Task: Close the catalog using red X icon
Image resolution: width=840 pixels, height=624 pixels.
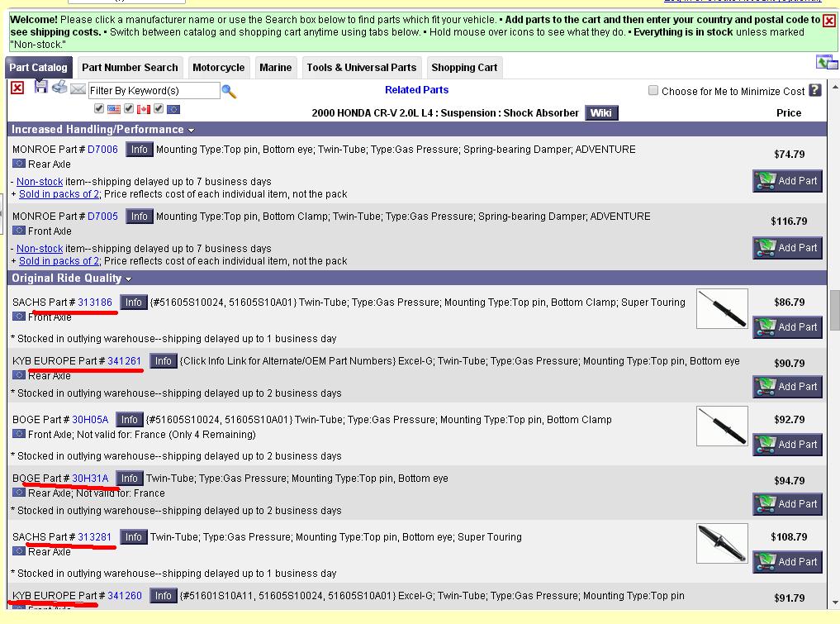Action: click(17, 88)
